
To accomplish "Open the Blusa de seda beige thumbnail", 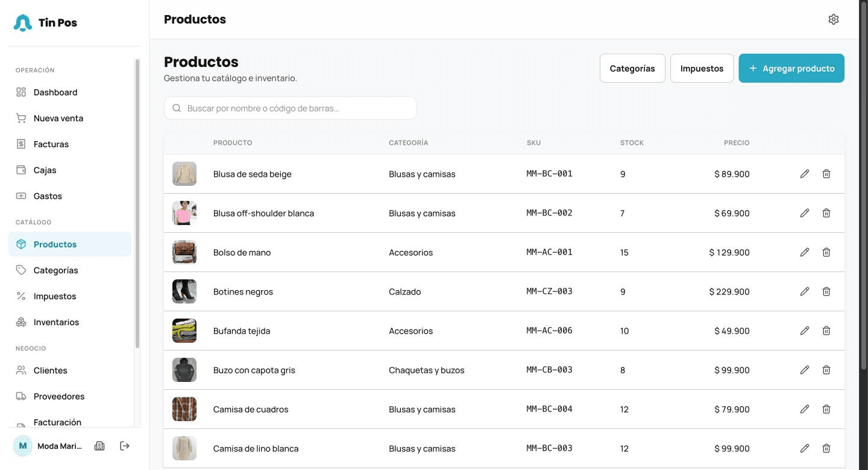I will 184,174.
